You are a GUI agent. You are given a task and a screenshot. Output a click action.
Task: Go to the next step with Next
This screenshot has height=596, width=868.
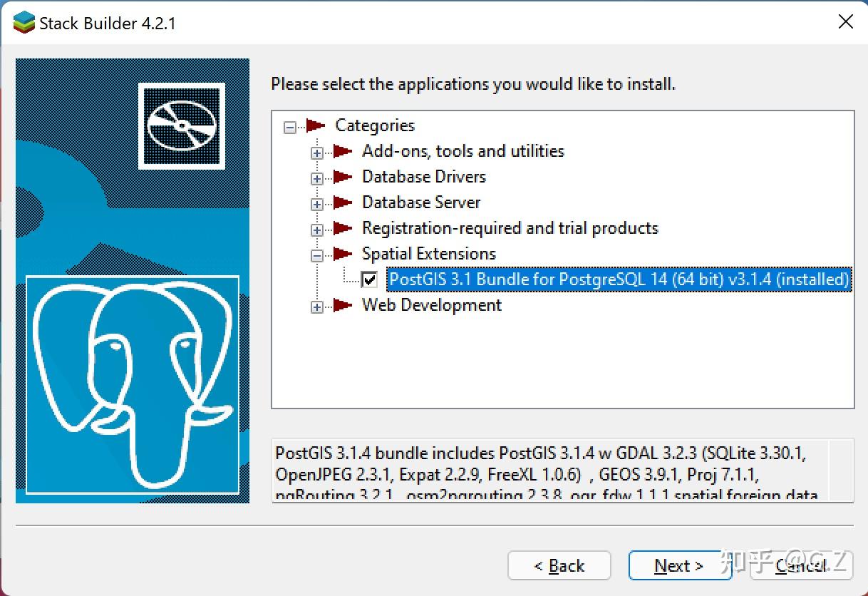tap(678, 565)
